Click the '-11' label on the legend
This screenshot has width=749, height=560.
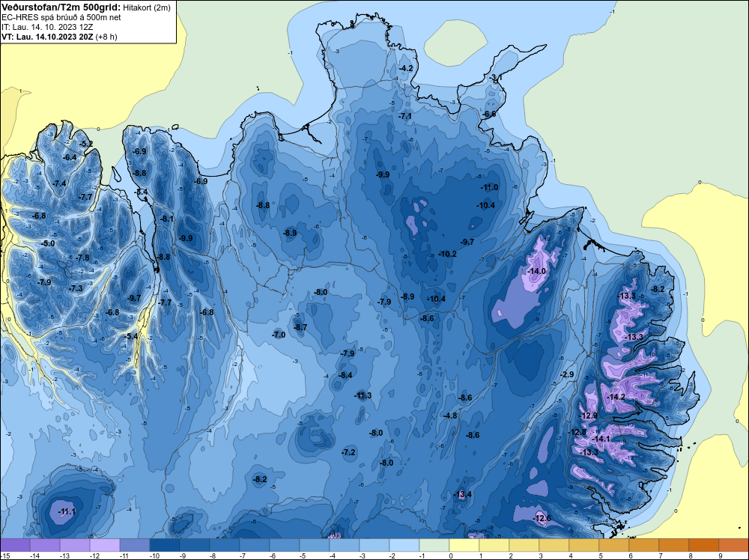(125, 556)
